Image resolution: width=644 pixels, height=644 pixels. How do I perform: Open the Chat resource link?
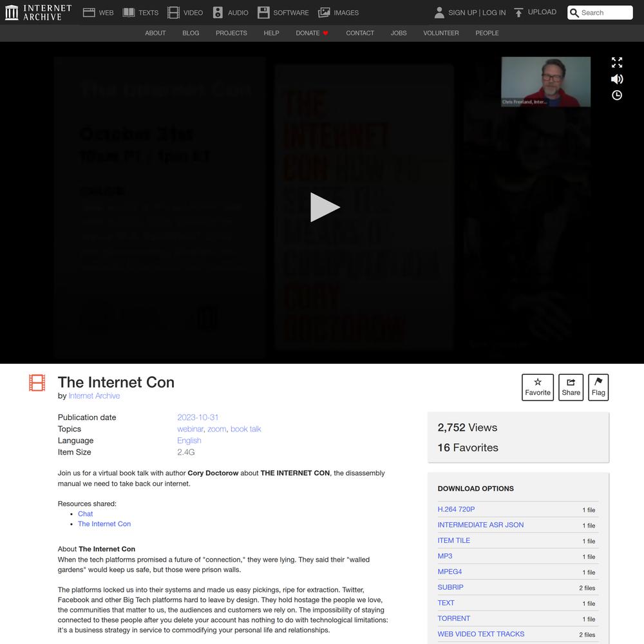(85, 514)
